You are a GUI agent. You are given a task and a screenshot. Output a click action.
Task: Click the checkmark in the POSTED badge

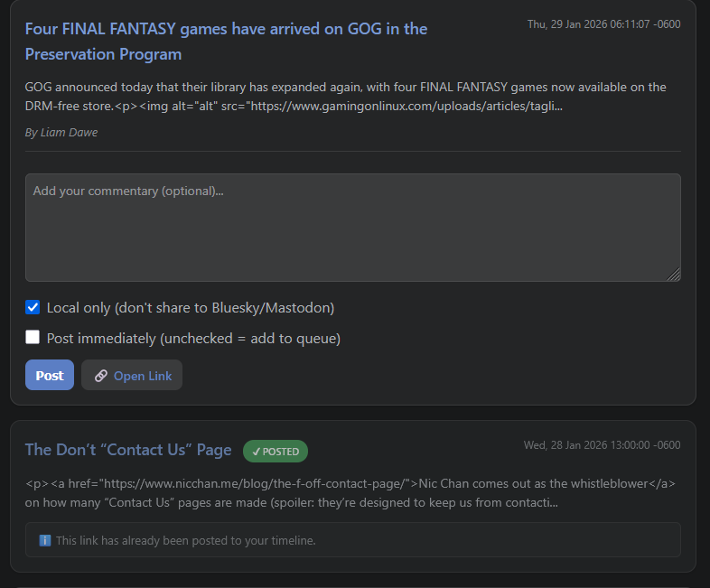257,452
